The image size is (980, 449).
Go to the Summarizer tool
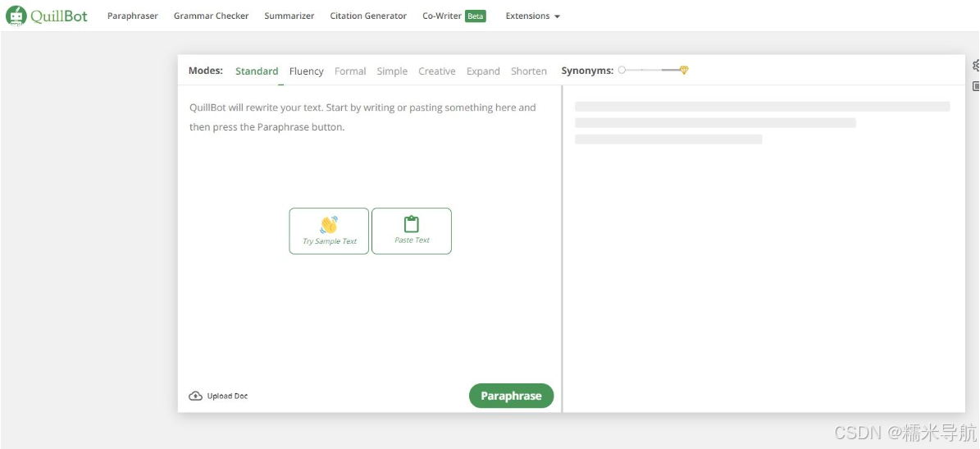pos(289,16)
